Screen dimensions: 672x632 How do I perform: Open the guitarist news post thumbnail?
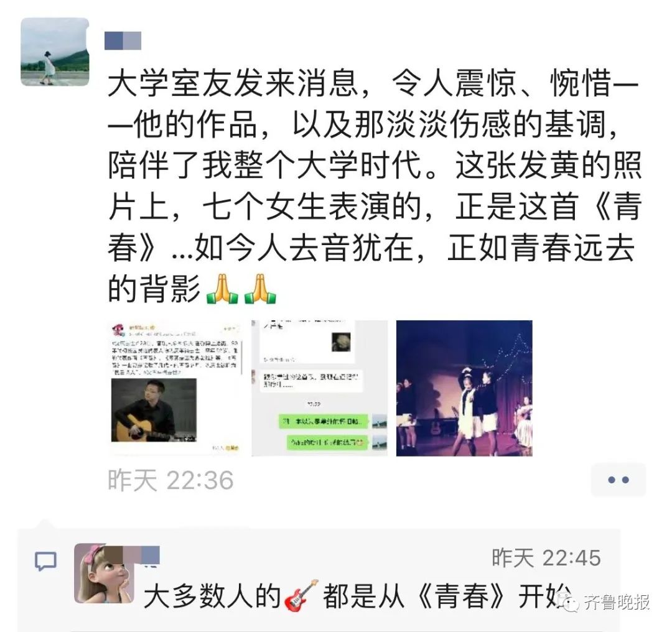176,388
